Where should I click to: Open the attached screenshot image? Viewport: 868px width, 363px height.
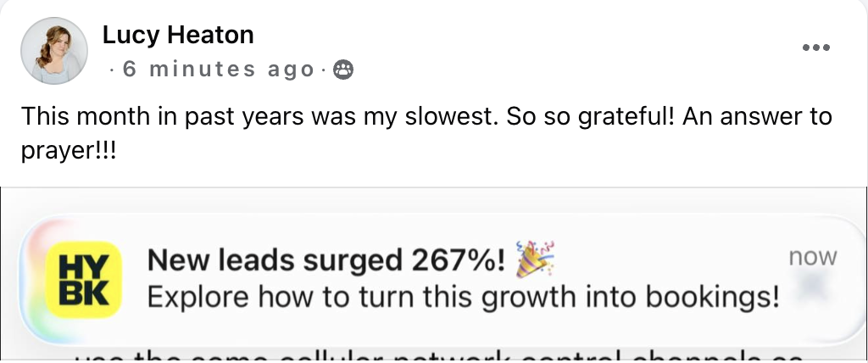(434, 275)
